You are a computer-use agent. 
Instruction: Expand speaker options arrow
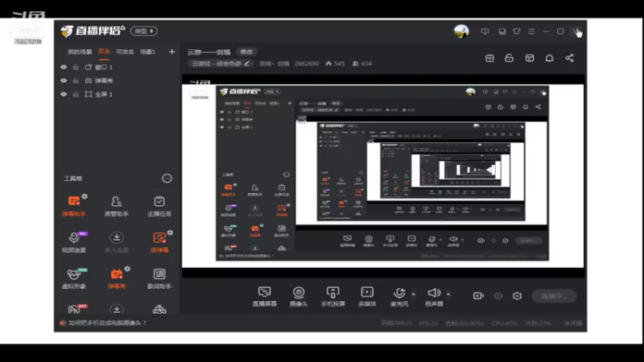pos(448,294)
